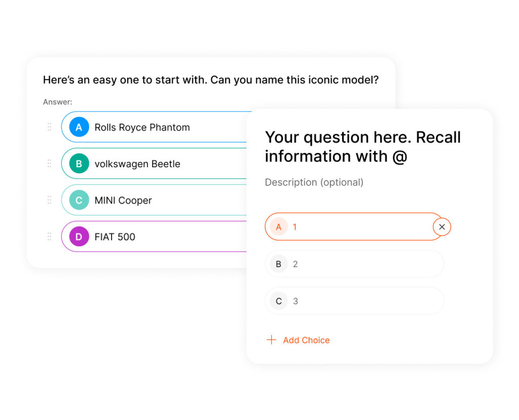Click the C badge on choice 3
Viewport: 519px width, 420px height.
pos(278,301)
